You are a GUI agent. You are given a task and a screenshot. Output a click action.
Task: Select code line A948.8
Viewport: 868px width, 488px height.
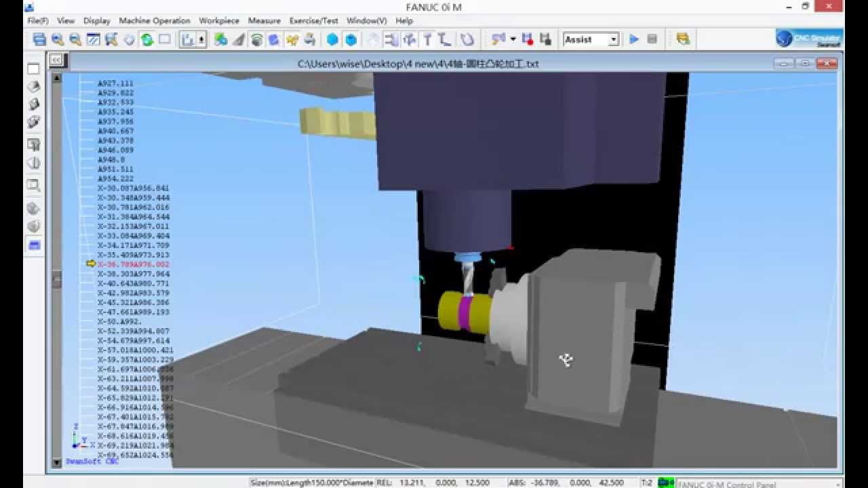coord(111,160)
